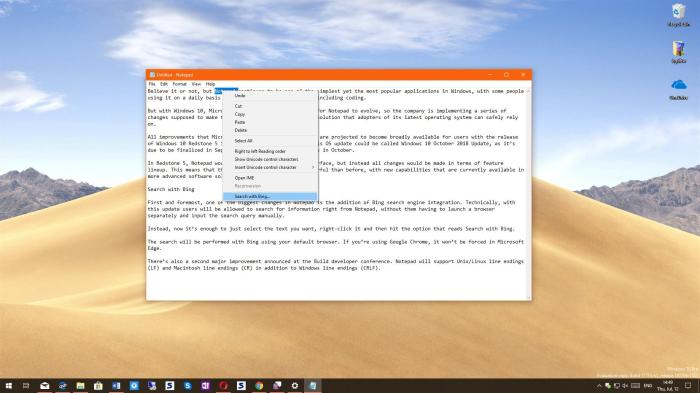Choose Select All in context menu
The width and height of the screenshot is (700, 393).
270,141
